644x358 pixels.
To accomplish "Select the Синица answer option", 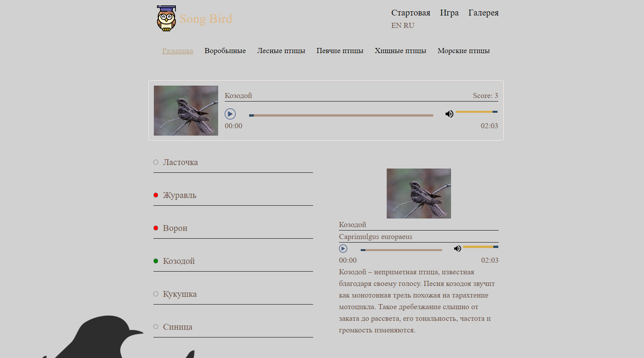I will coord(233,327).
